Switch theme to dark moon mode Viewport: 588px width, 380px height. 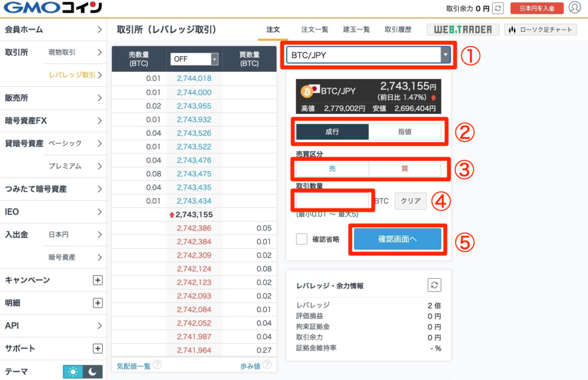coord(94,372)
